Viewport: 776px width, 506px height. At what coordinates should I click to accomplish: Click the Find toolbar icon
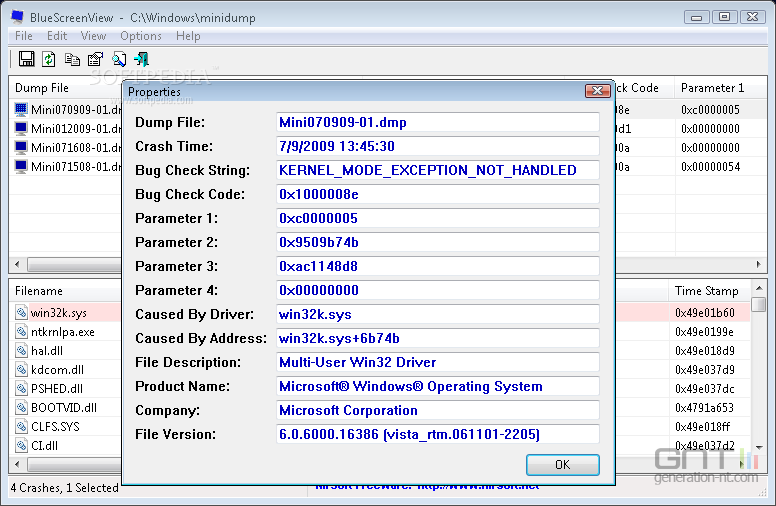pyautogui.click(x=118, y=59)
